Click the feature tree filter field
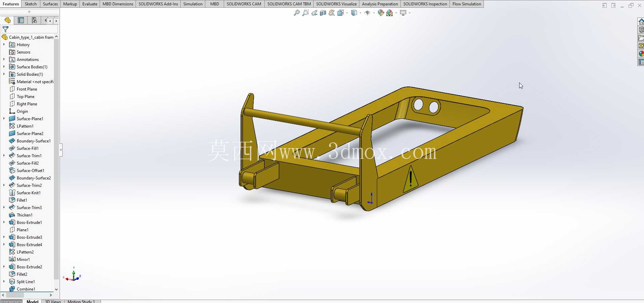 coord(30,29)
